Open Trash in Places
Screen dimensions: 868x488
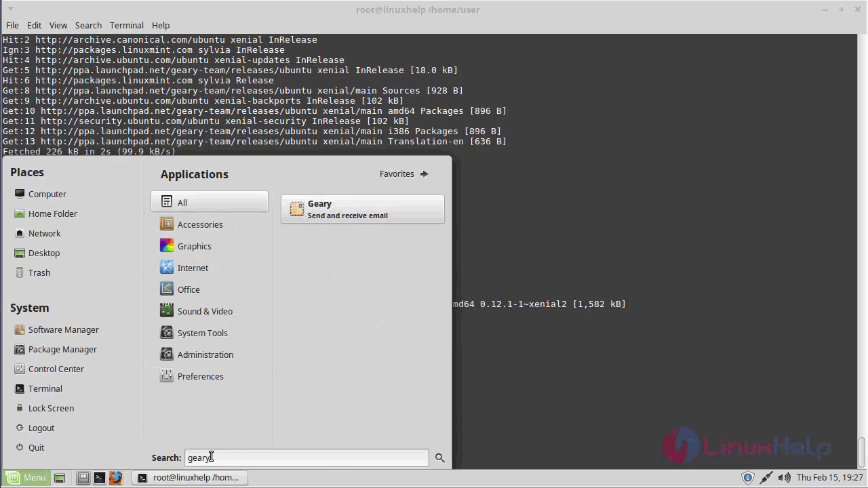[32, 272]
